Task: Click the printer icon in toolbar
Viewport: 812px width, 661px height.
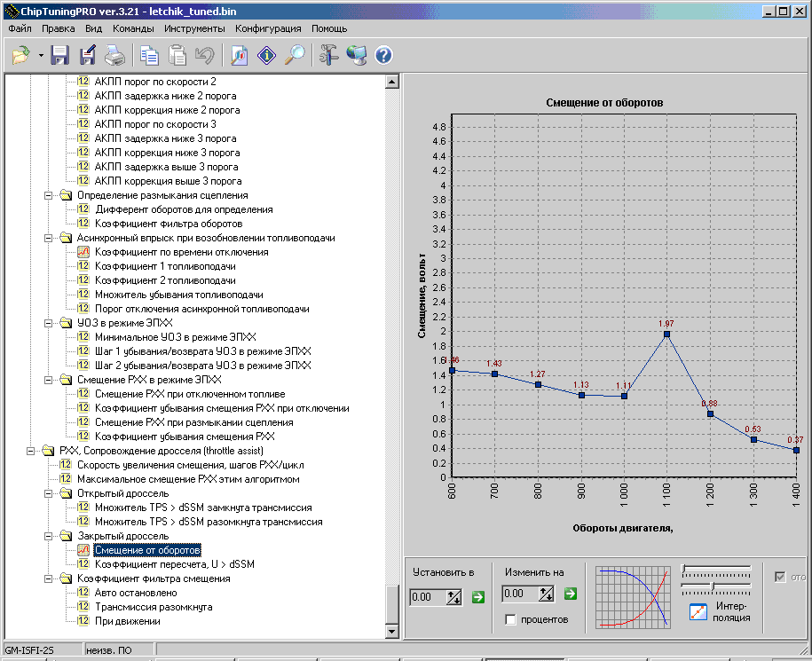Action: (115, 56)
